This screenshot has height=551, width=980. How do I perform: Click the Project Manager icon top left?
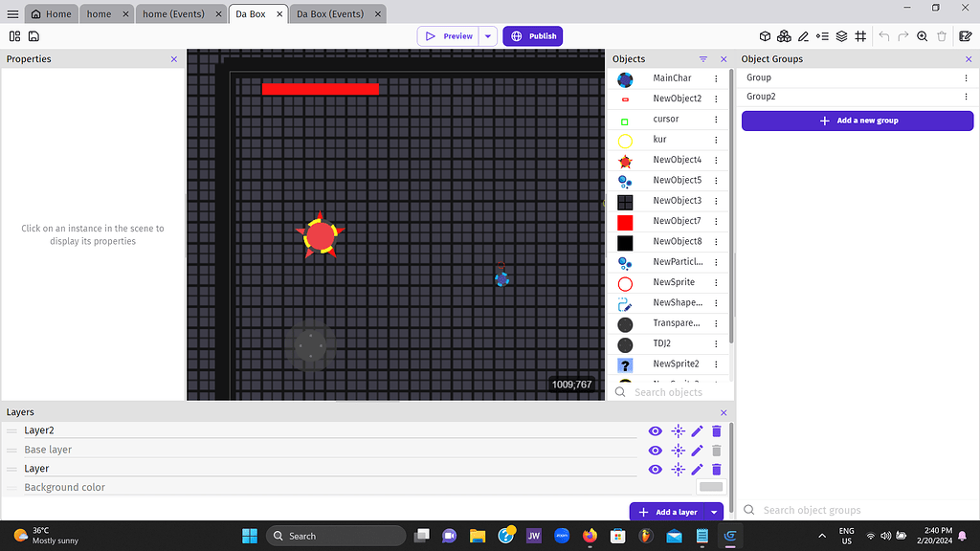click(x=14, y=35)
